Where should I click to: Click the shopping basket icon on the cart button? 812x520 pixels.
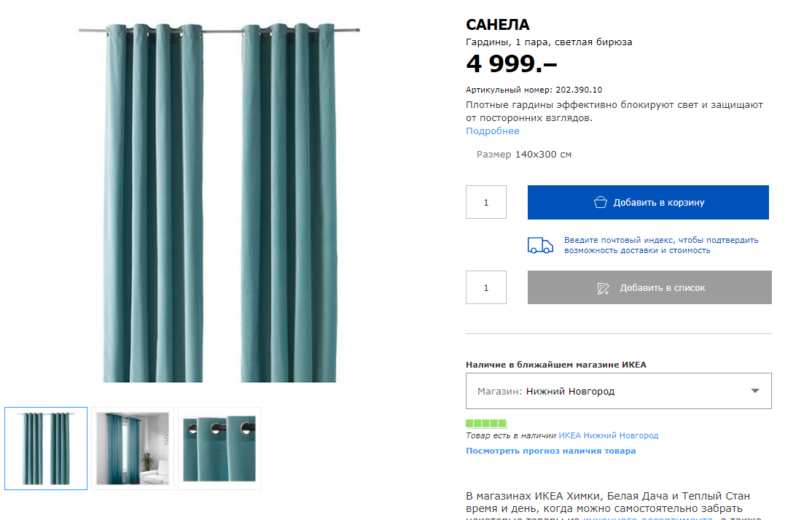point(600,202)
